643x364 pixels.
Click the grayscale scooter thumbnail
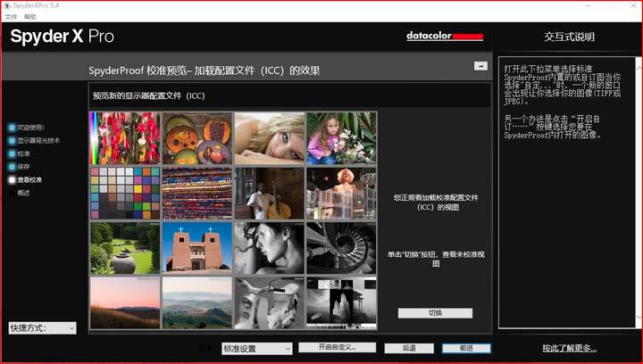click(270, 303)
